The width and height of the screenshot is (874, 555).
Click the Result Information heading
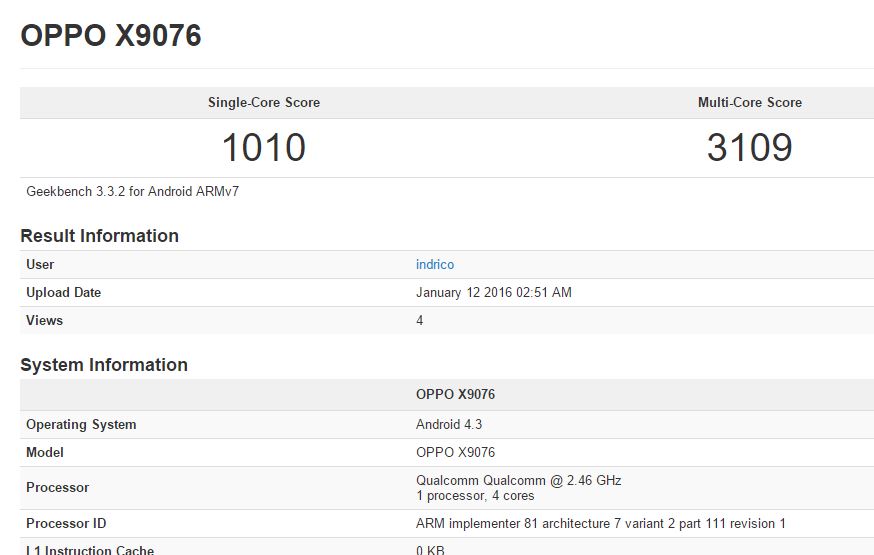99,236
